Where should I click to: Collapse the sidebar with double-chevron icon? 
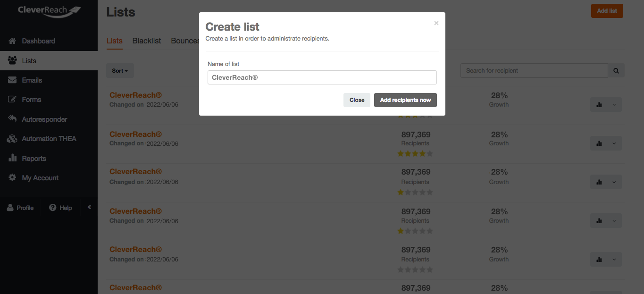[89, 207]
